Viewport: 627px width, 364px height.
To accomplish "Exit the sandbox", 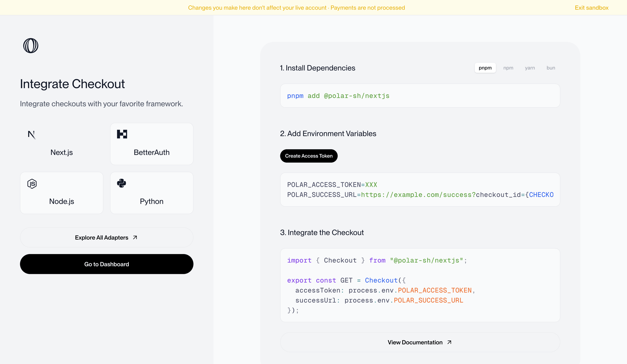I will click(x=592, y=8).
